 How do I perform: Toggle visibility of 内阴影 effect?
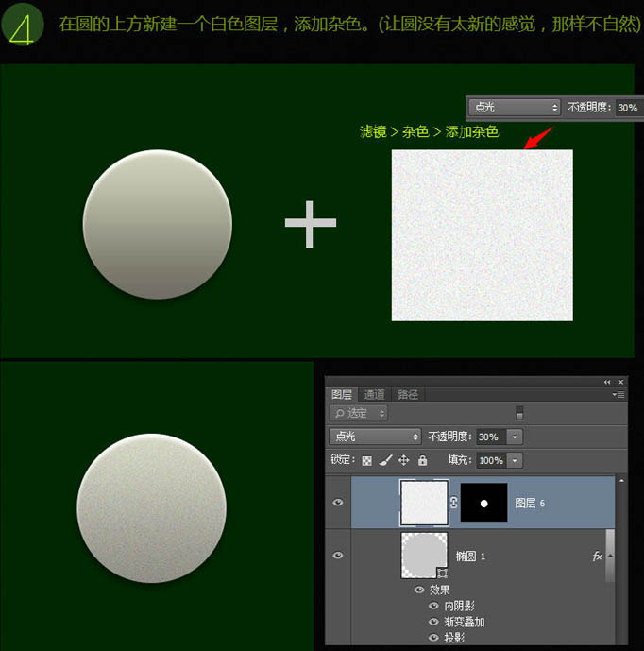(x=433, y=606)
